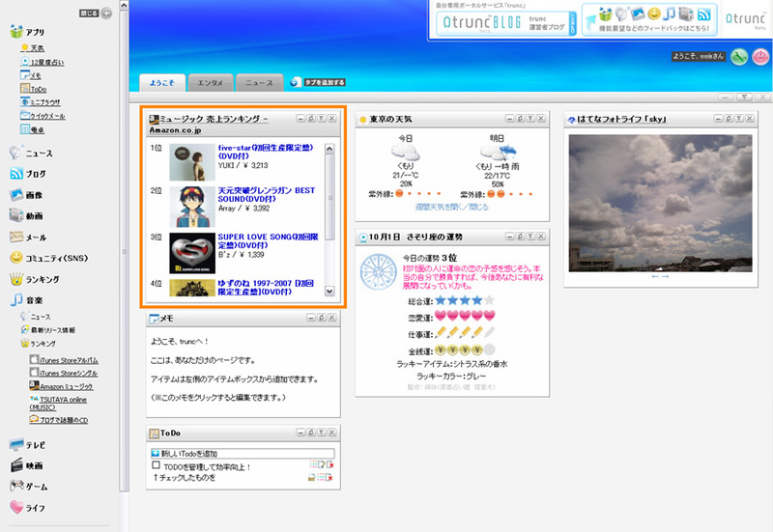Open the five-star (初回生産限定盤) album link
Viewport: 773px width, 532px height.
(266, 152)
